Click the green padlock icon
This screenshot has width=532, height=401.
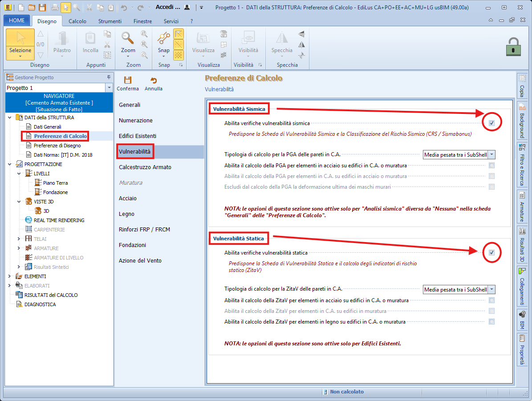pyautogui.click(x=513, y=46)
